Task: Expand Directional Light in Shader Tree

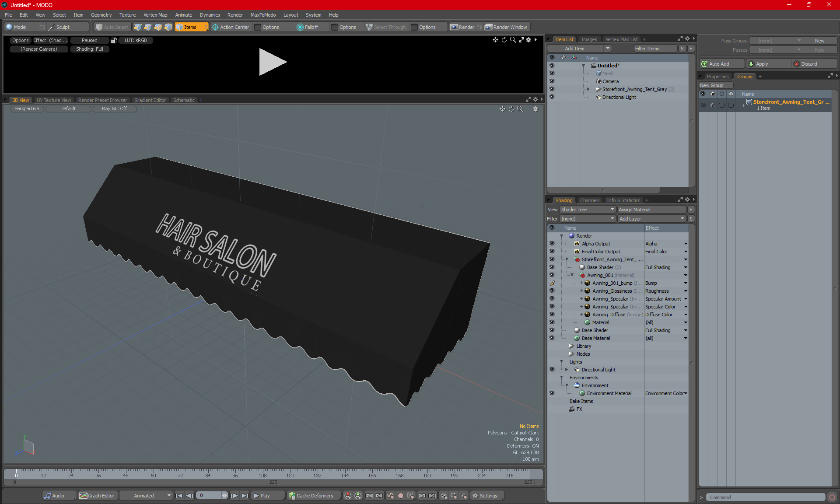Action: coord(567,370)
